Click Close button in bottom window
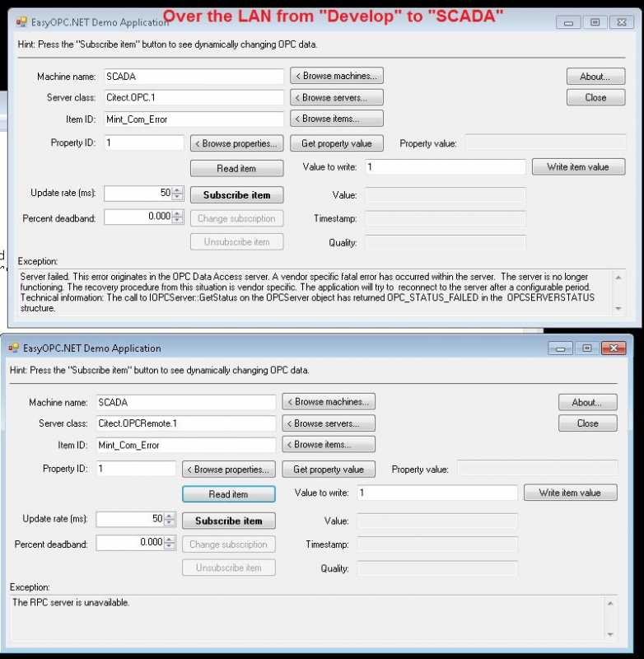This screenshot has height=659, width=644. click(x=588, y=423)
